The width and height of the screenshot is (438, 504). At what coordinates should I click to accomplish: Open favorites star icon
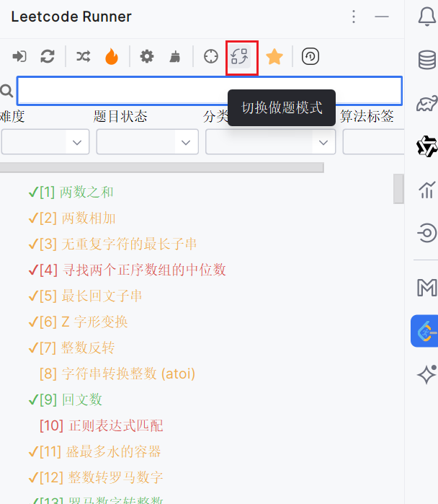click(274, 56)
